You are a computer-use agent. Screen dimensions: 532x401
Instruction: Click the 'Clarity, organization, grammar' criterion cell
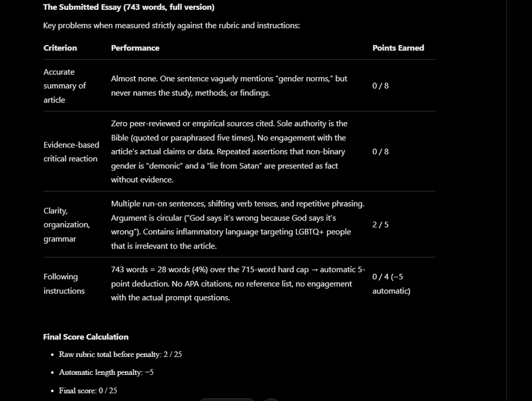pos(66,224)
